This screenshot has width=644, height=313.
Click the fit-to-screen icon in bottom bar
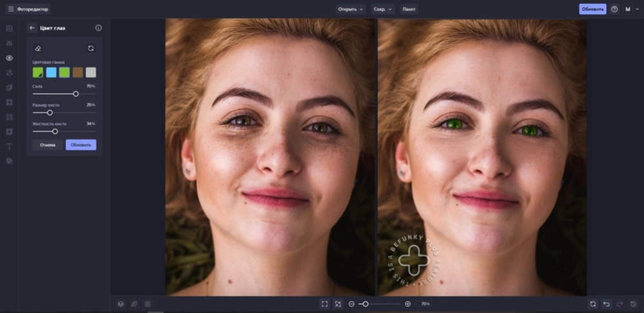point(325,304)
